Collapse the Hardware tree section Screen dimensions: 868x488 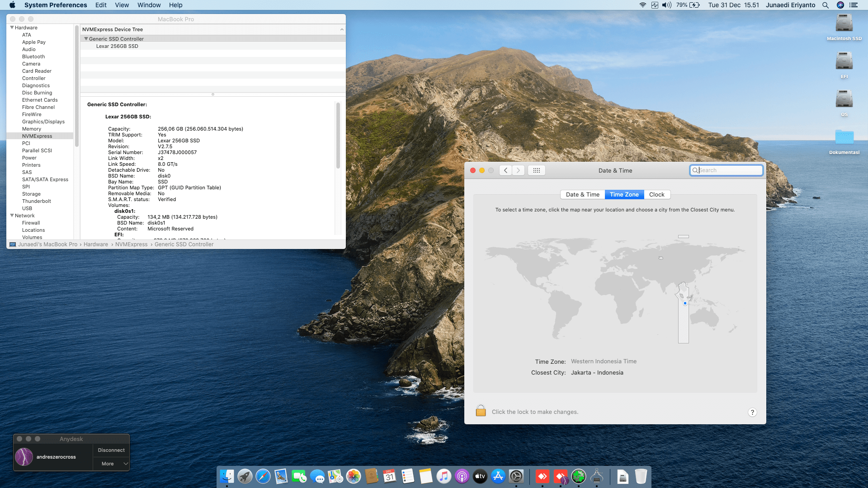pos(12,28)
